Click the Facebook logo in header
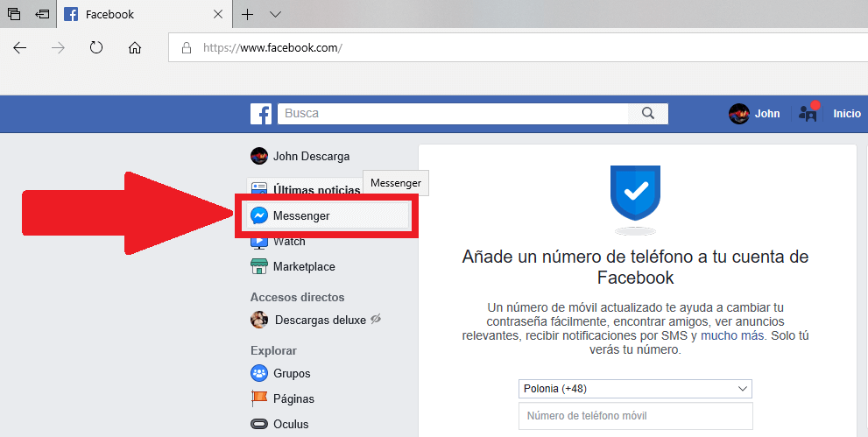The image size is (868, 437). tap(261, 114)
